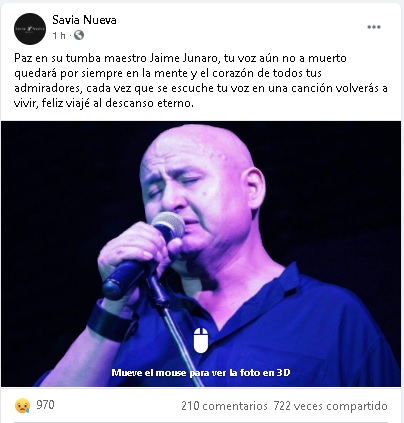Viewport: 404px width, 423px height.
Task: Show who reacted via the 970 count
Action: tap(45, 405)
